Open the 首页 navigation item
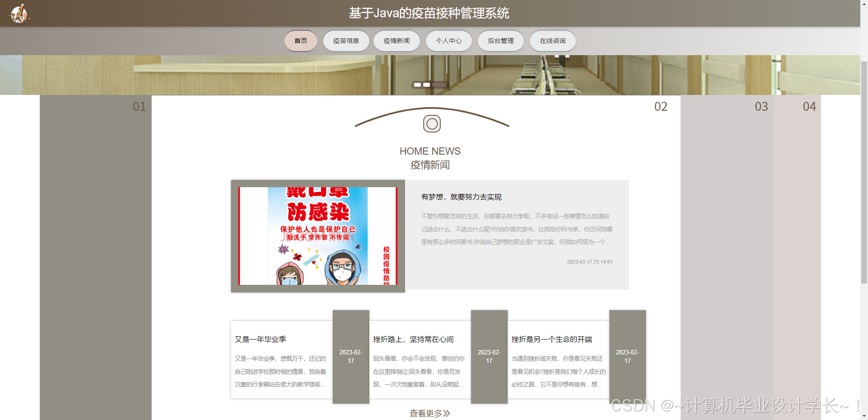Viewport: 868px width, 420px height. pyautogui.click(x=300, y=41)
